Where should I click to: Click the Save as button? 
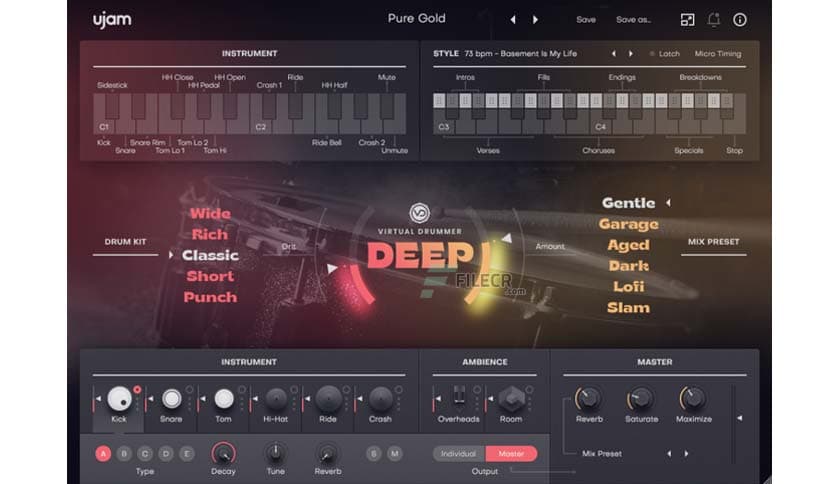pos(633,20)
